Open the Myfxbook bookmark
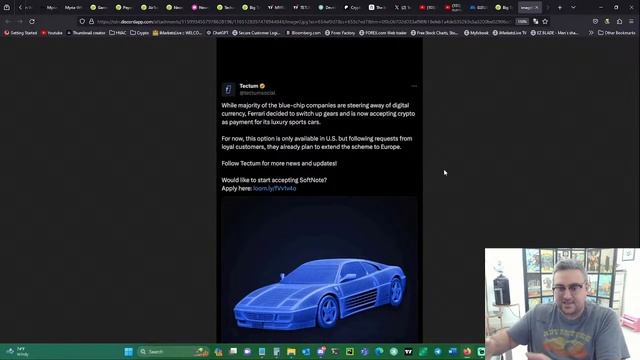Image resolution: width=640 pixels, height=360 pixels. 476,33
